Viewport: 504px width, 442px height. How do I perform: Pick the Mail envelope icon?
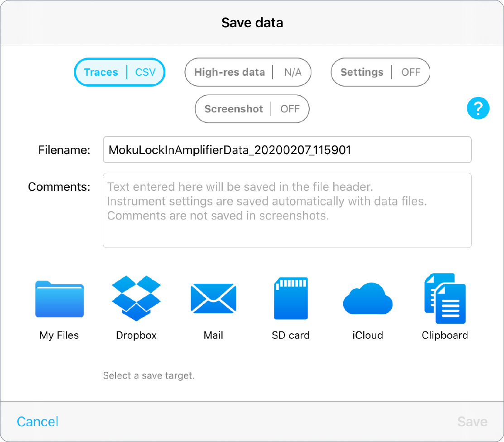point(213,298)
